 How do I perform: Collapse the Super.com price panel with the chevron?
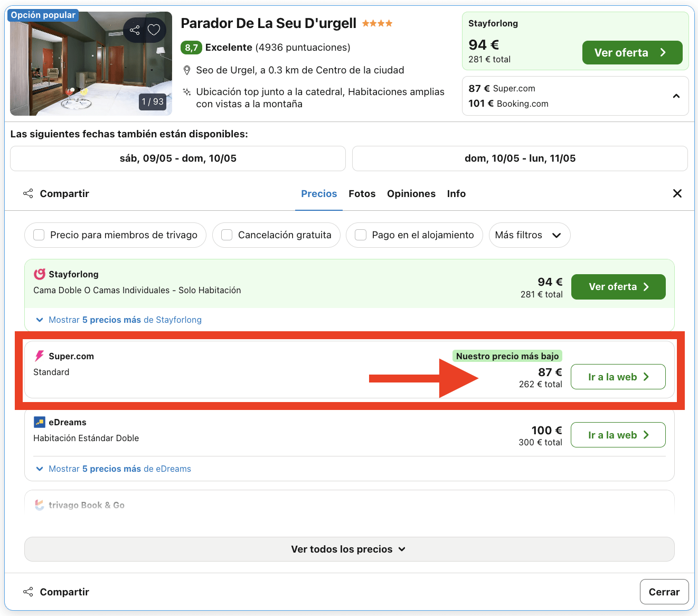point(676,96)
